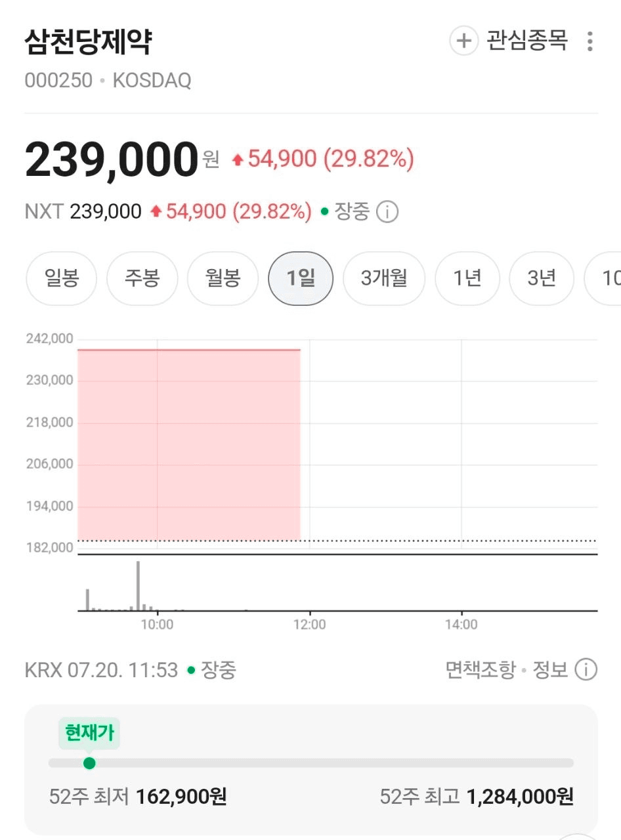The height and width of the screenshot is (840, 621).
Task: Tap the 삼천당제약 stock title
Action: [89, 43]
